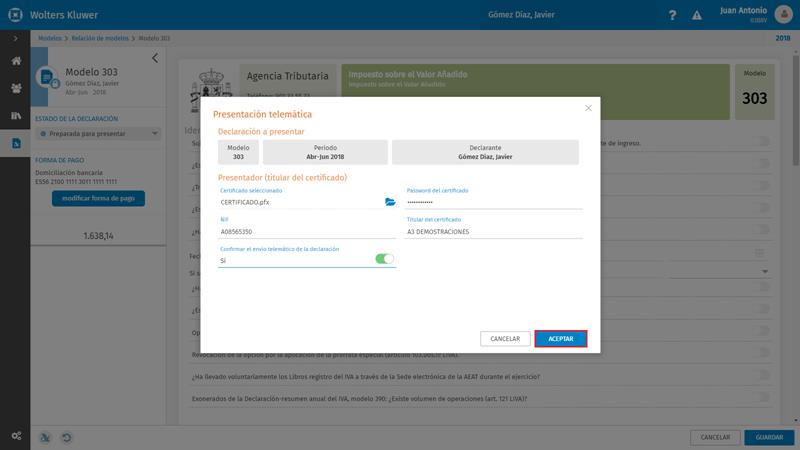Image resolution: width=800 pixels, height=450 pixels.
Task: Click the CANCELAR button in dialog
Action: click(505, 339)
